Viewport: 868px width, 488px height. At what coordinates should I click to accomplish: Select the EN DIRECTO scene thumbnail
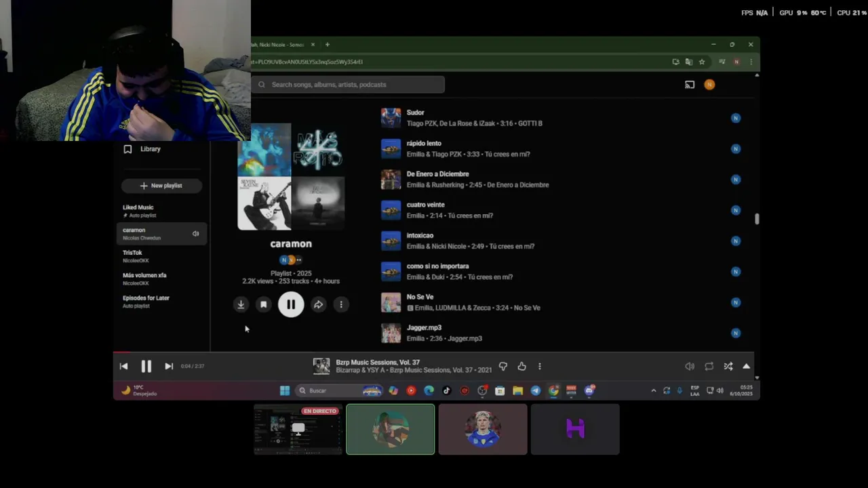pyautogui.click(x=298, y=429)
